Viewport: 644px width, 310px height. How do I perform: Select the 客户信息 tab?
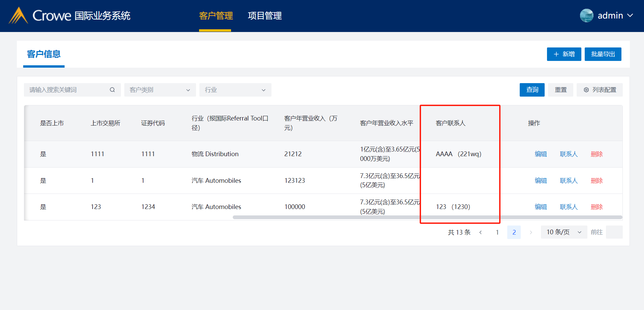click(44, 54)
